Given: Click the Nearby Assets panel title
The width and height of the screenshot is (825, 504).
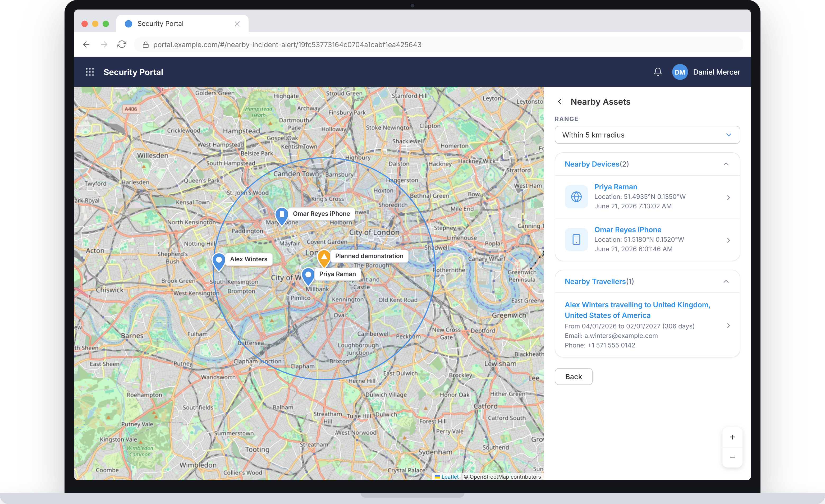Looking at the screenshot, I should coord(600,102).
